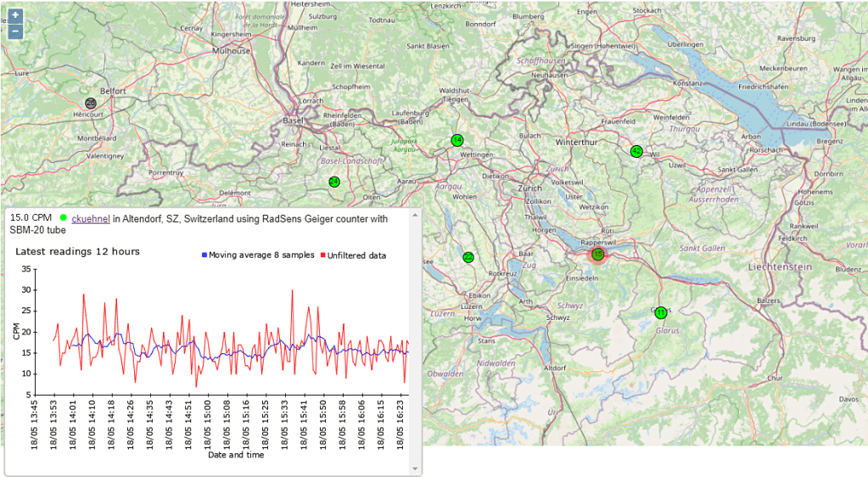868x477 pixels.
Task: Click the blue Moving average legend swatch
Action: [x=204, y=255]
